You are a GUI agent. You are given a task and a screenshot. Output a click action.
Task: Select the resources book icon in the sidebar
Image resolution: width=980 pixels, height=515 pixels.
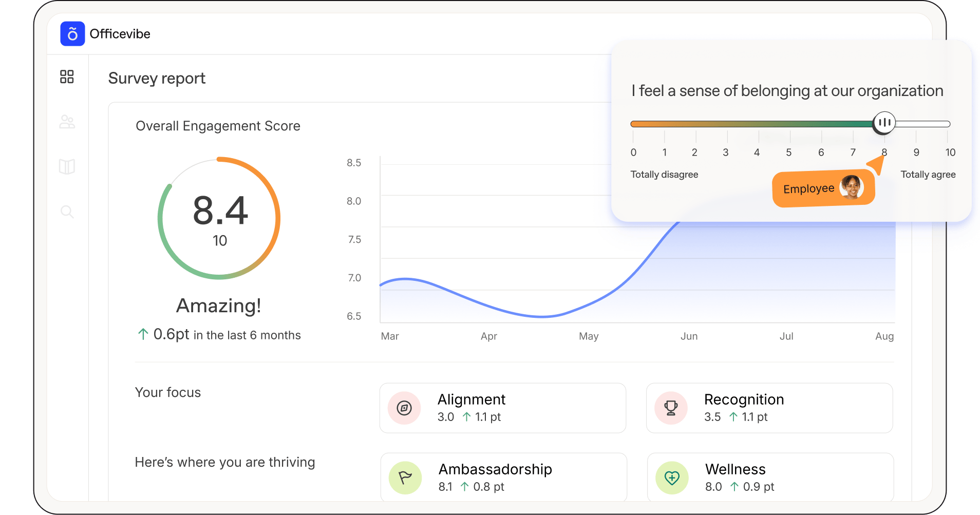tap(67, 166)
